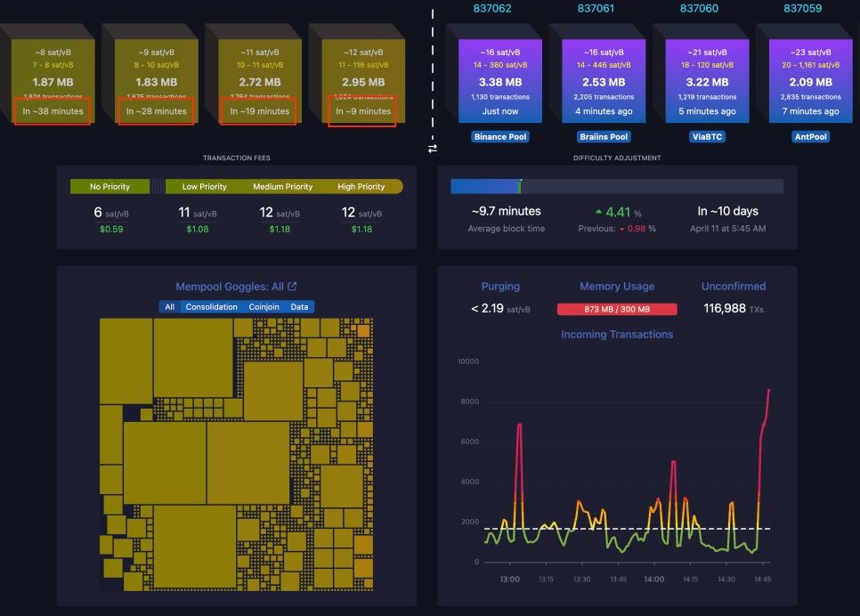Click the High Priority fee segment
This screenshot has height=616, width=860.
tap(361, 187)
